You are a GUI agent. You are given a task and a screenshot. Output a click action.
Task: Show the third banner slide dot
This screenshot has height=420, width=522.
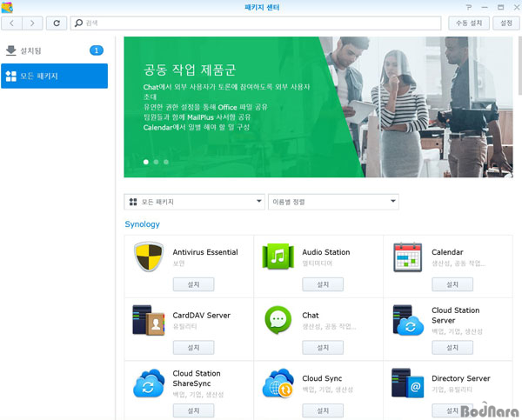pyautogui.click(x=166, y=162)
